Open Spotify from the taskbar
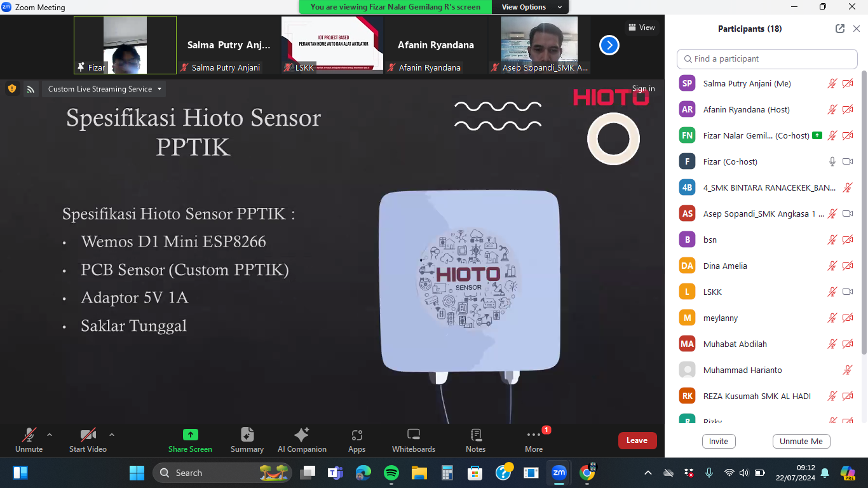 click(x=391, y=473)
